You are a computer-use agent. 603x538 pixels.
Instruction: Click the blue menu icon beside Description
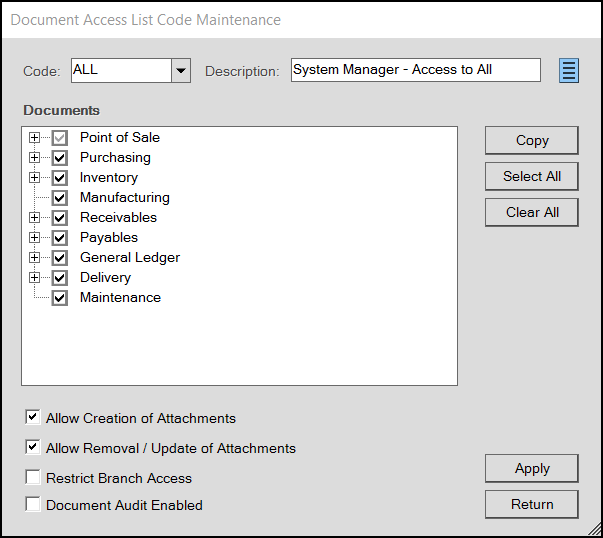click(569, 70)
